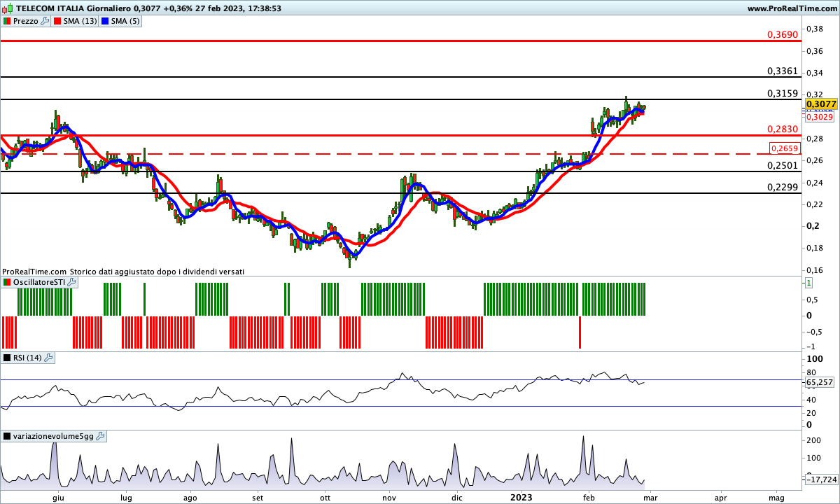
Task: Click the yellow 0,3077 current price tag
Action: 822,104
